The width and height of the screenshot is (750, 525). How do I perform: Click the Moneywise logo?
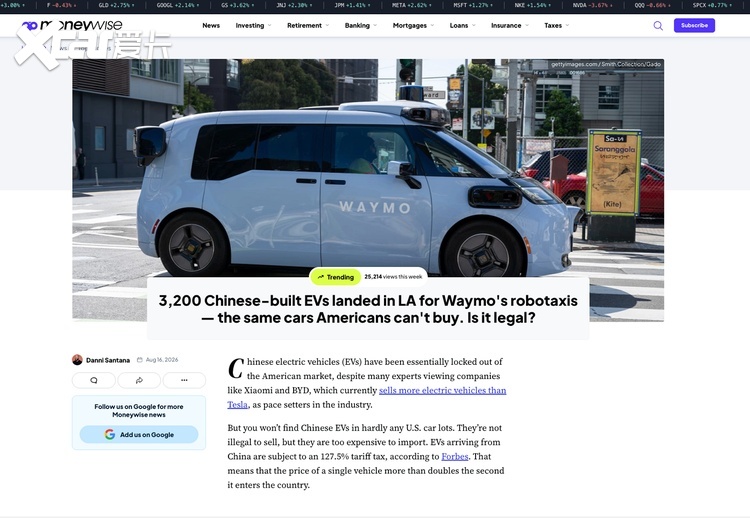coord(72,25)
